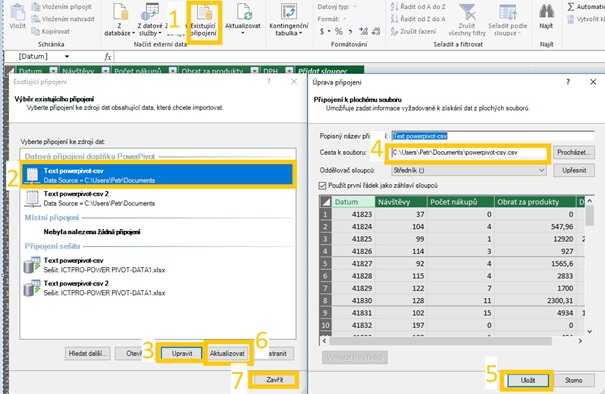Open the [Datum] name box dropdown

[67, 56]
